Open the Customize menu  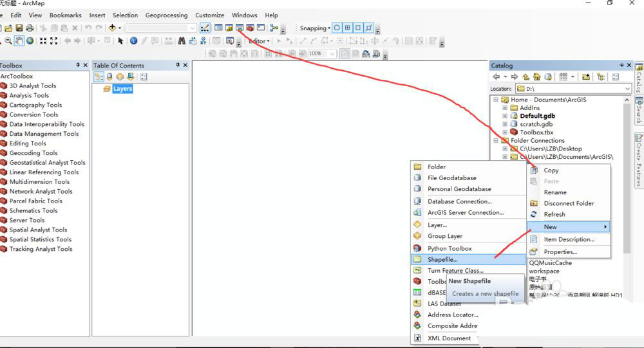click(x=209, y=15)
